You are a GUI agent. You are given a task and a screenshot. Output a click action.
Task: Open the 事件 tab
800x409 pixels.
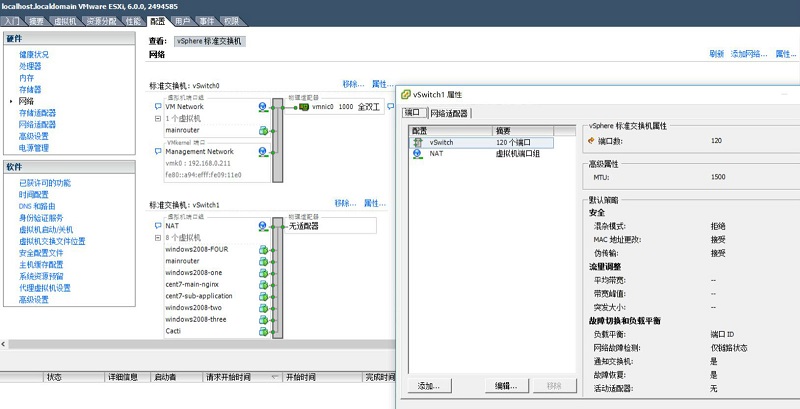pyautogui.click(x=207, y=21)
